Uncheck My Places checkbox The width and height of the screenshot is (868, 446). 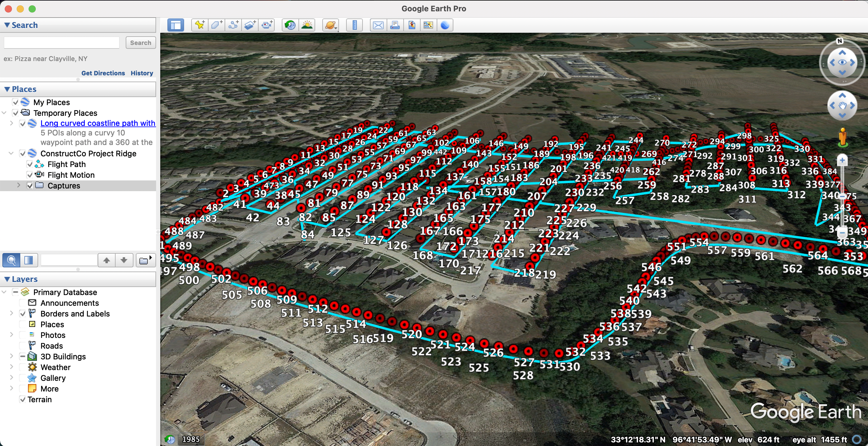15,102
